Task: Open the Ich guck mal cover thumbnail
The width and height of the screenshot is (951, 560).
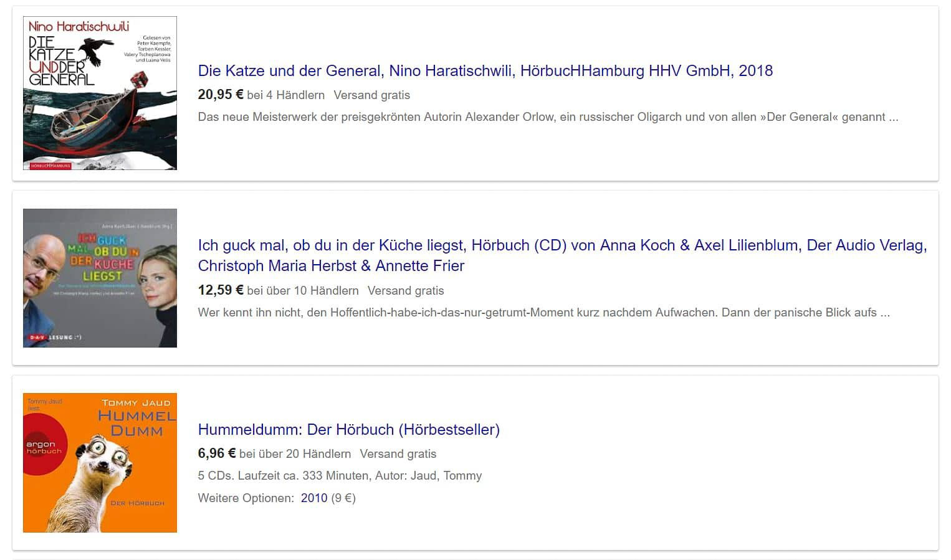Action: coord(100,278)
